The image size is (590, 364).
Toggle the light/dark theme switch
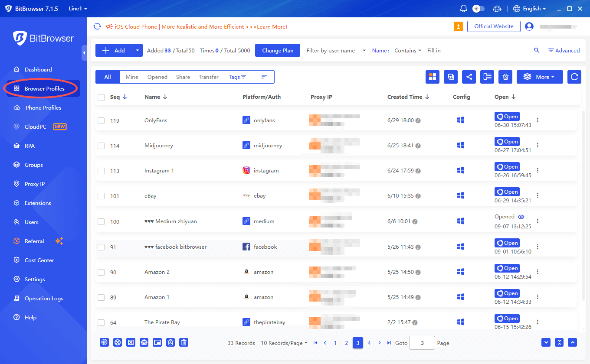[479, 9]
